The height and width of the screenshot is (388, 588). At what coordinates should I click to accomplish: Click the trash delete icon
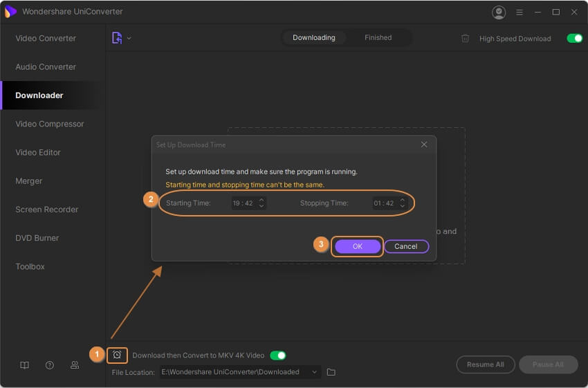click(466, 38)
